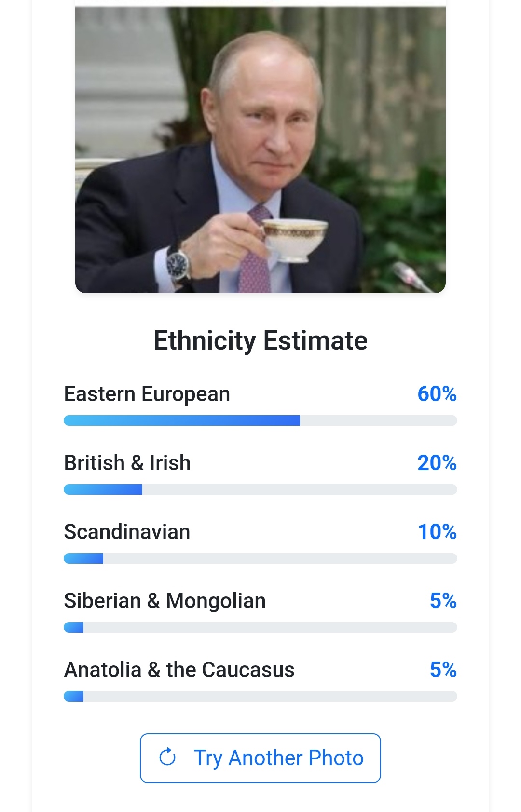Click the uploaded photo thumbnail
521x812 pixels.
click(260, 149)
